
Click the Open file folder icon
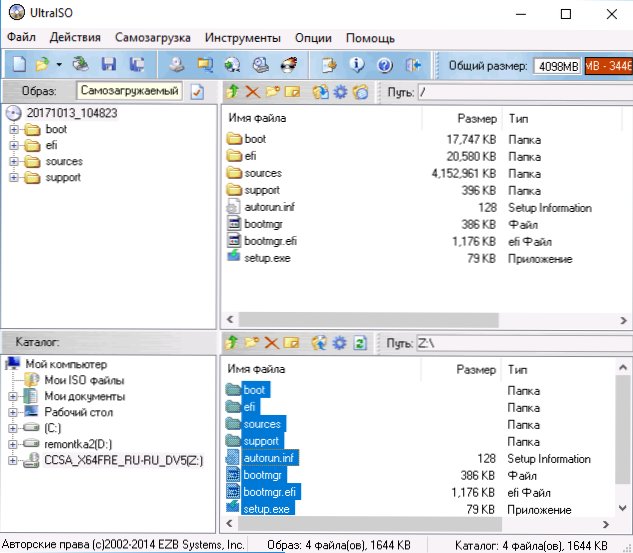42,64
